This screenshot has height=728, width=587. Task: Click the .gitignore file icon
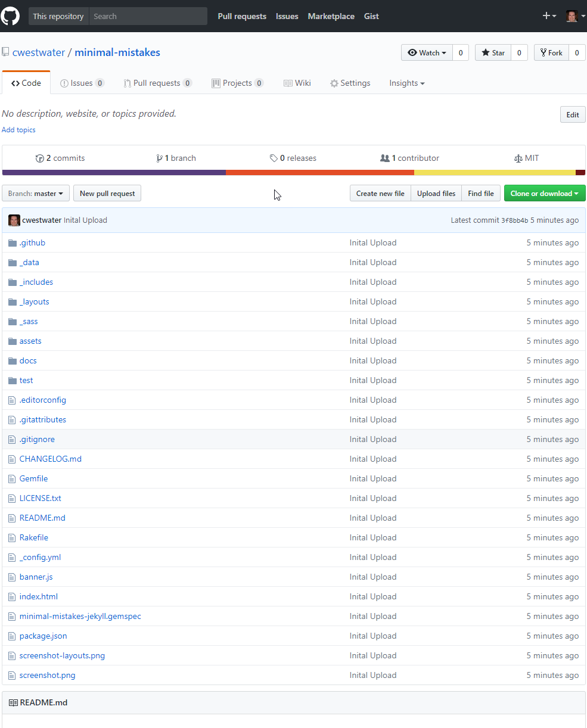pos(12,440)
